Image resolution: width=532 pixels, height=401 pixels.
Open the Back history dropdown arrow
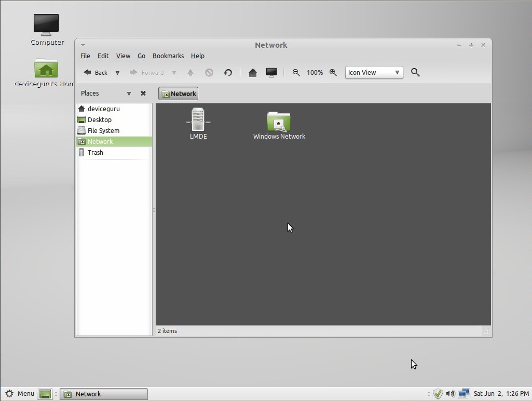point(117,73)
